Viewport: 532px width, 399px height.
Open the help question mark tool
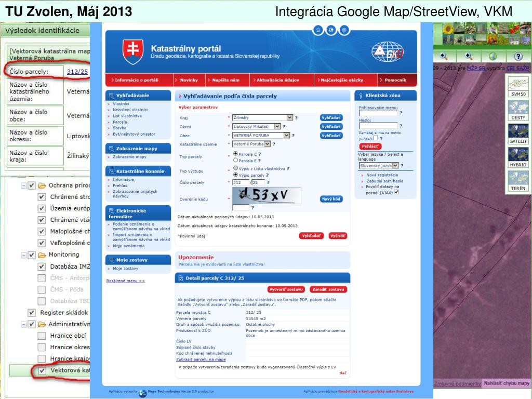518,56
